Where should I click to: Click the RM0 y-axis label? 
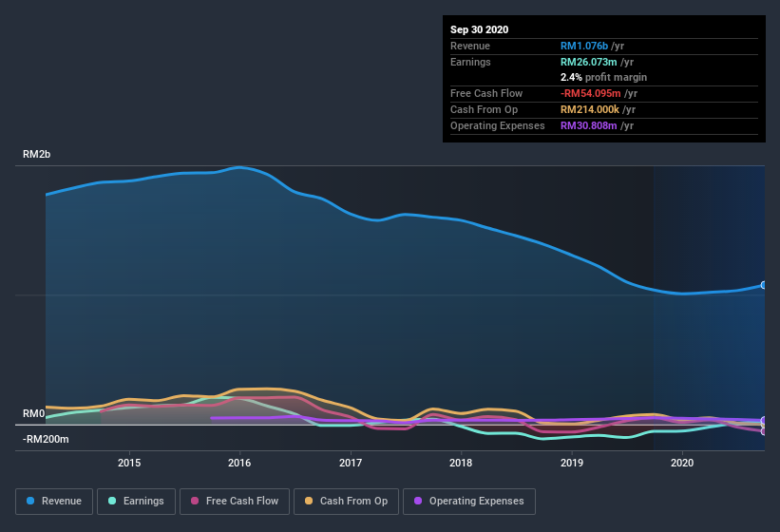[x=33, y=413]
